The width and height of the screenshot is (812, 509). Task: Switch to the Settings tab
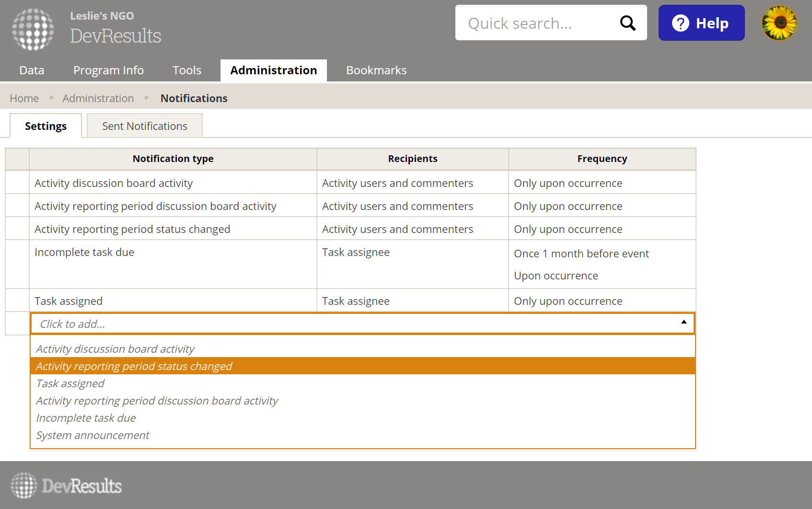[x=46, y=126]
